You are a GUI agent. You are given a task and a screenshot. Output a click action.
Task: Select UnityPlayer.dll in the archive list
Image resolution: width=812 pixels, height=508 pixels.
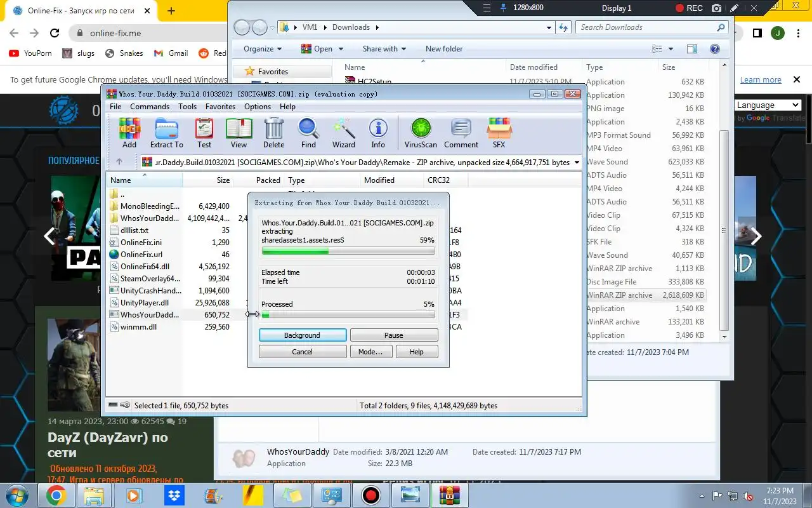145,303
